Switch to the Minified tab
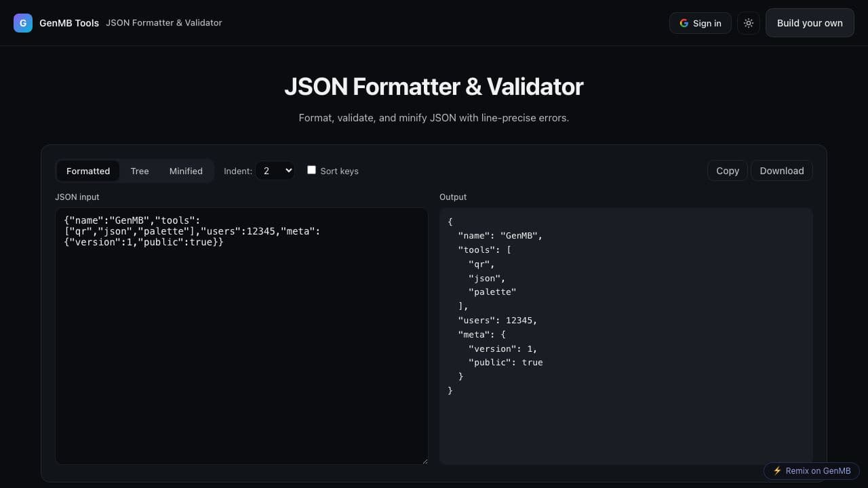 coord(186,171)
